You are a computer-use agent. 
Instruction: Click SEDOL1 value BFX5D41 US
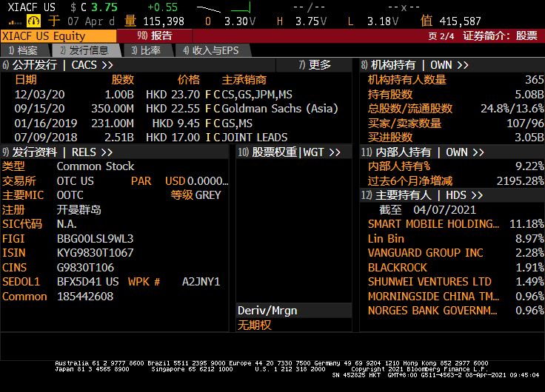coord(87,282)
